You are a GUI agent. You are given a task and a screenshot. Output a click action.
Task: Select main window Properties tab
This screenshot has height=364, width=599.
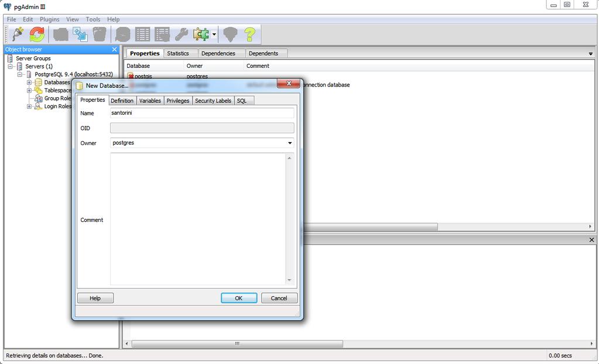point(145,53)
